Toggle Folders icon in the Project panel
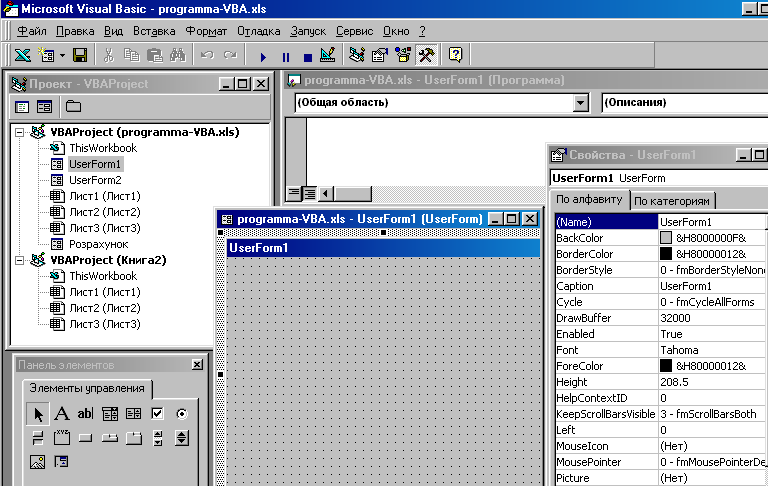Image resolution: width=768 pixels, height=486 pixels. tap(73, 106)
